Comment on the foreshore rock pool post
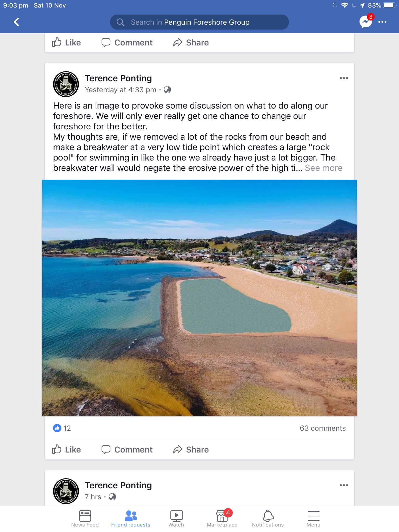The width and height of the screenshot is (399, 532). click(127, 450)
